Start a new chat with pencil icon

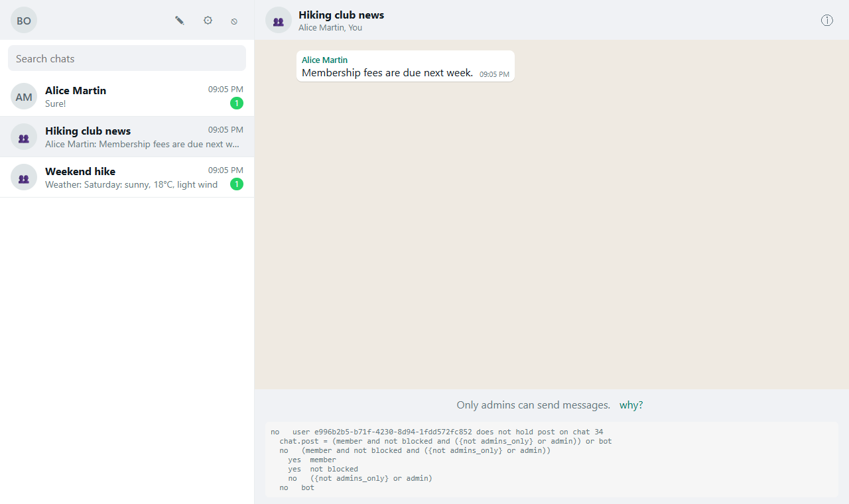[180, 21]
